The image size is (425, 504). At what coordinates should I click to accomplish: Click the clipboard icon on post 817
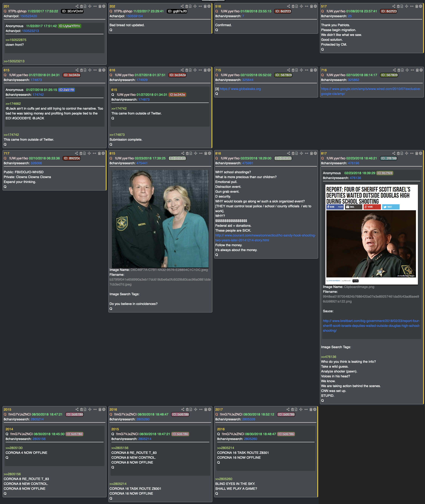(417, 153)
